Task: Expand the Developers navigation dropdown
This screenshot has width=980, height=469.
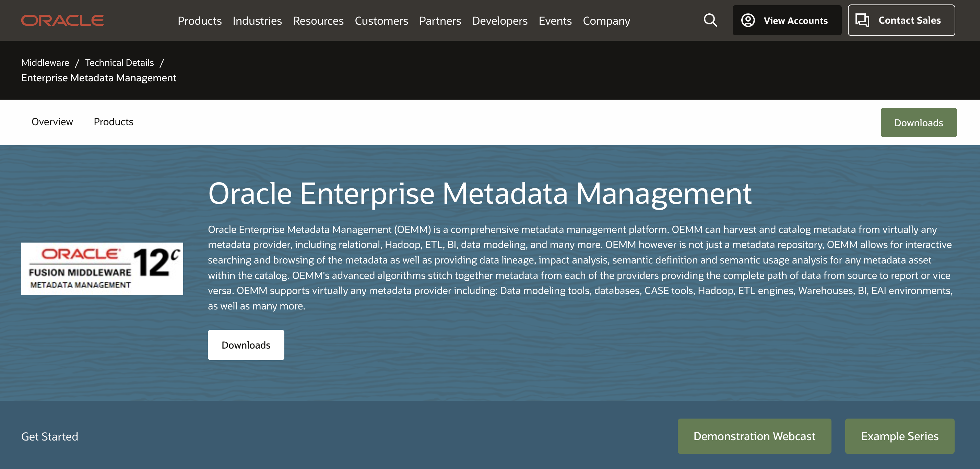Action: (500, 20)
